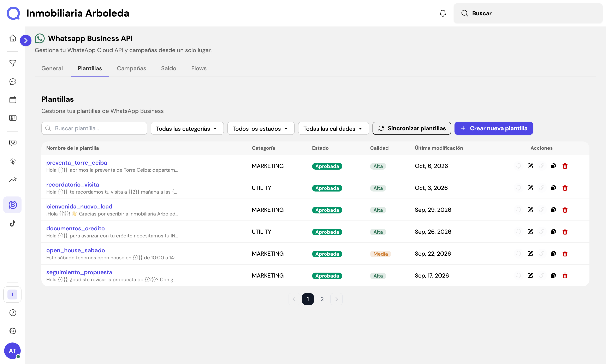Switch to the Flows tab
Image resolution: width=606 pixels, height=364 pixels.
[199, 68]
